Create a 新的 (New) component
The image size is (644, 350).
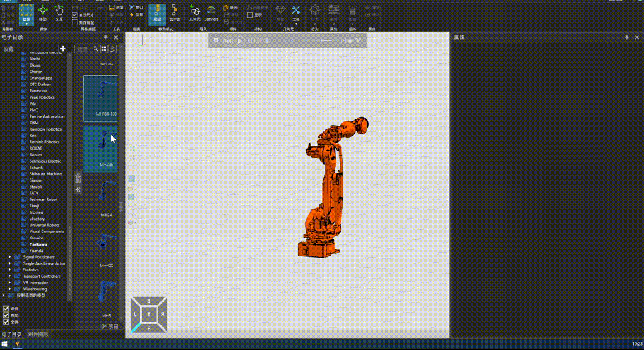pyautogui.click(x=230, y=8)
